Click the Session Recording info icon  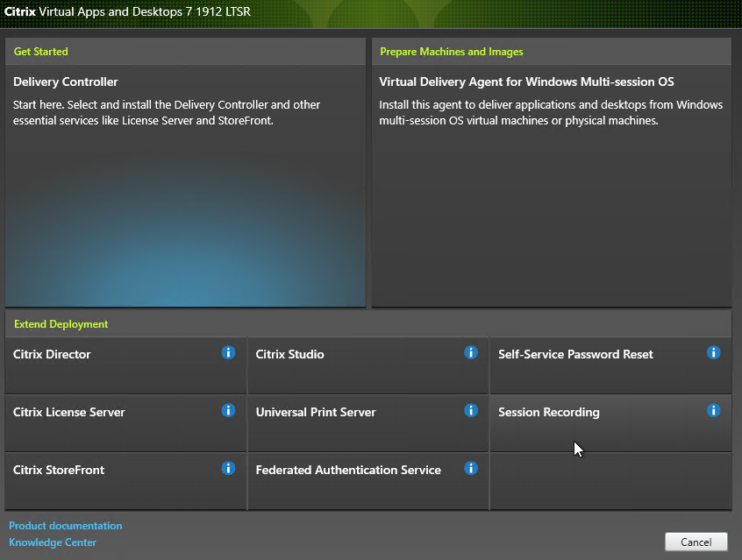[713, 410]
